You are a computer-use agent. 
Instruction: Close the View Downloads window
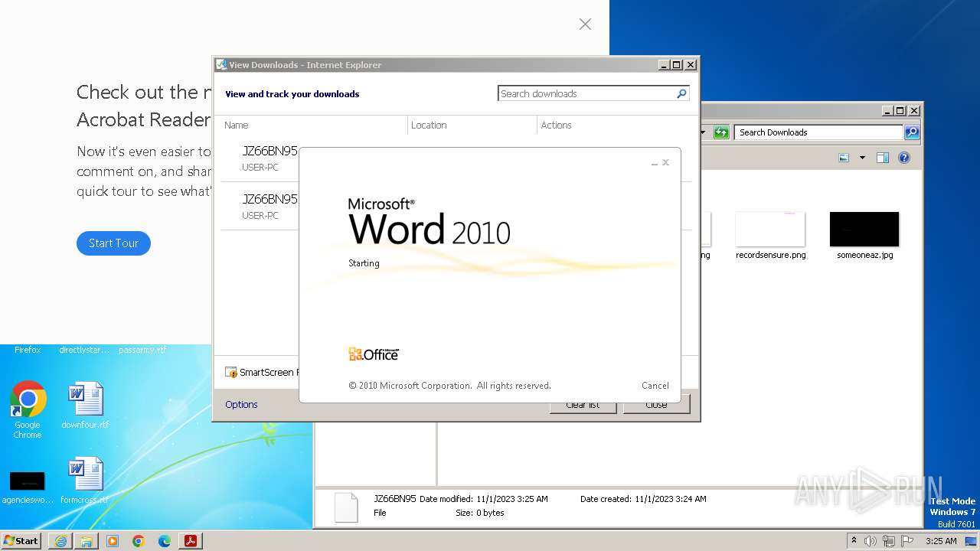690,65
